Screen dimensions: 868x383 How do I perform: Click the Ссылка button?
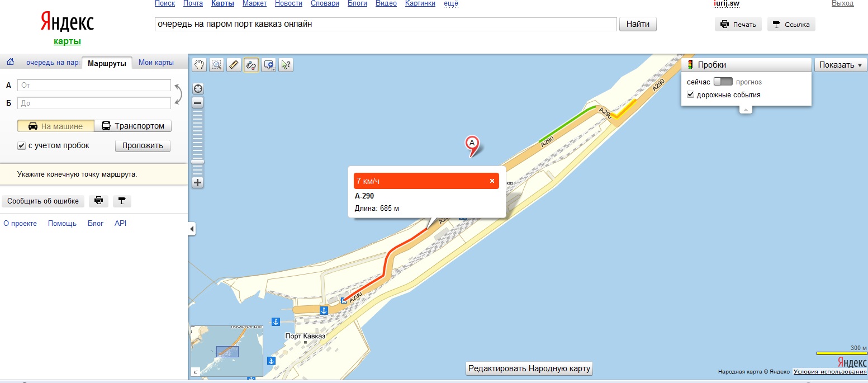(x=791, y=24)
